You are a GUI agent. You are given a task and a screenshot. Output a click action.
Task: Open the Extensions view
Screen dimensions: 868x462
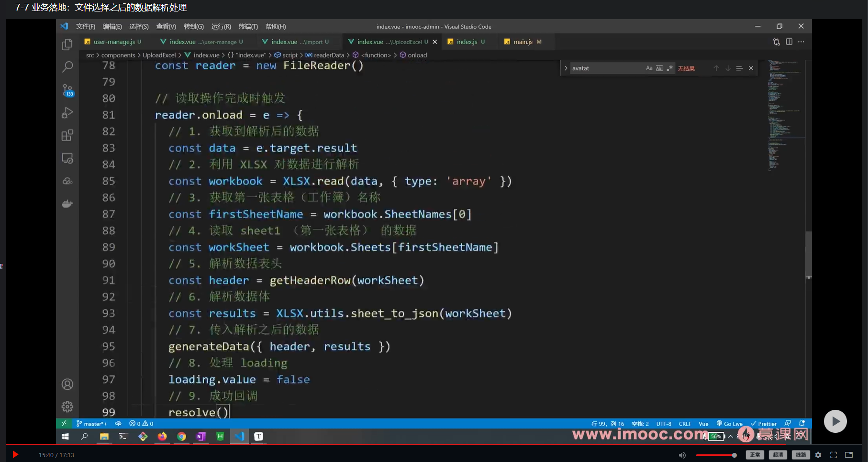(x=67, y=135)
